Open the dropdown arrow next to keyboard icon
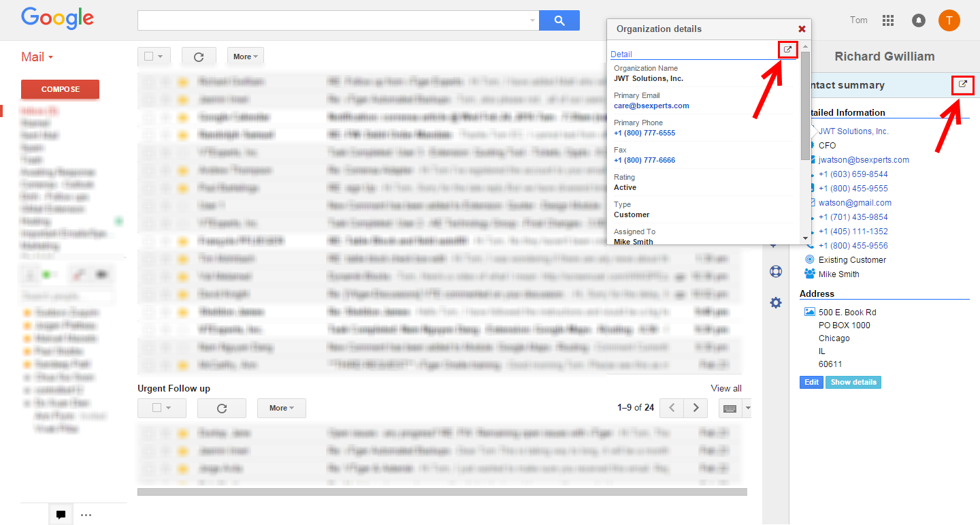This screenshot has height=525, width=980. (x=747, y=409)
